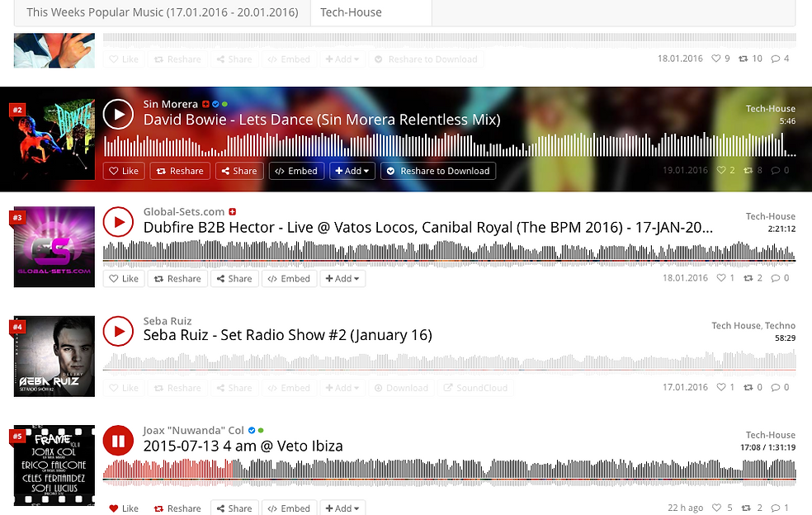Open Seba Ruiz artist profile
The height and width of the screenshot is (515, 812).
pos(168,321)
